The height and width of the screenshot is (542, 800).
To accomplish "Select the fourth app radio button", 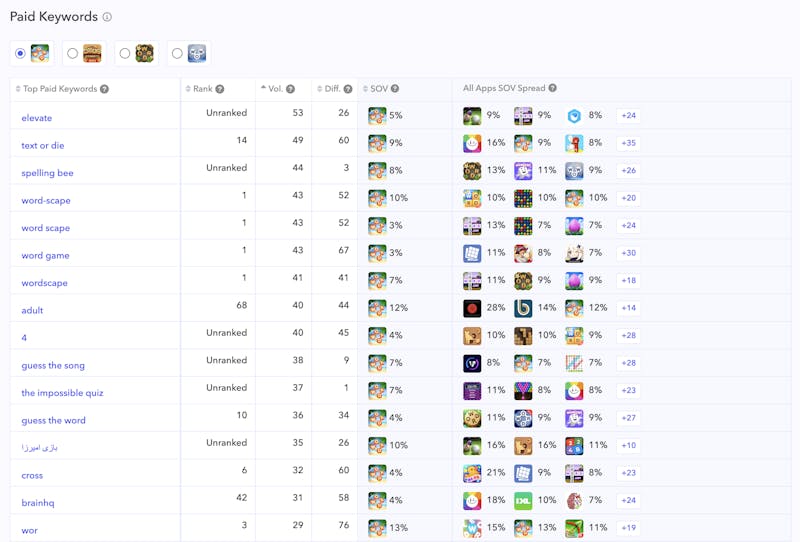I will point(177,53).
